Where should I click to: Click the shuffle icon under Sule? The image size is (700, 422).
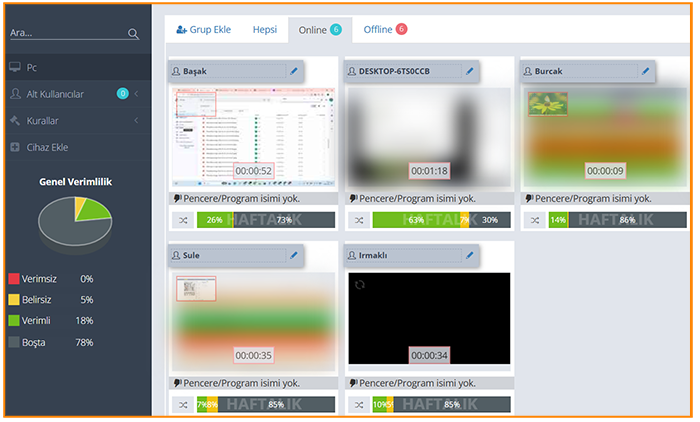pyautogui.click(x=183, y=405)
